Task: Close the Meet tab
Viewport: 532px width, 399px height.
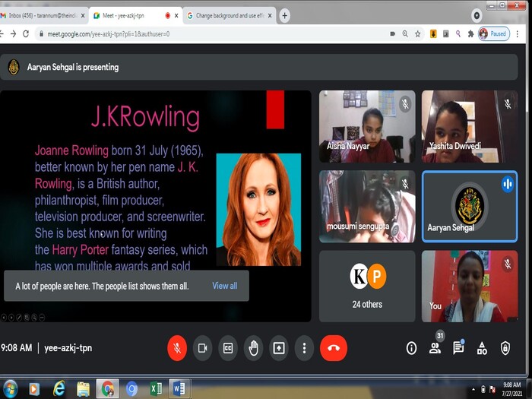Action: coord(176,16)
